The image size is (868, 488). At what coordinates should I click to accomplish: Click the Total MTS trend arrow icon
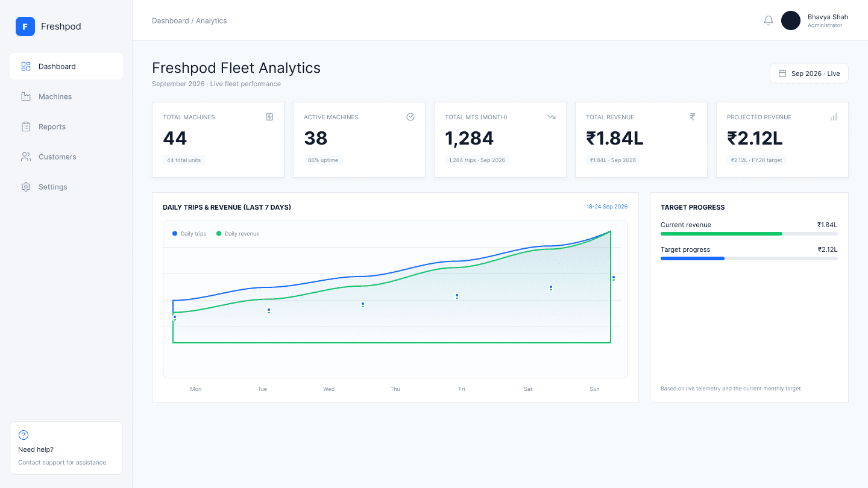coord(552,117)
